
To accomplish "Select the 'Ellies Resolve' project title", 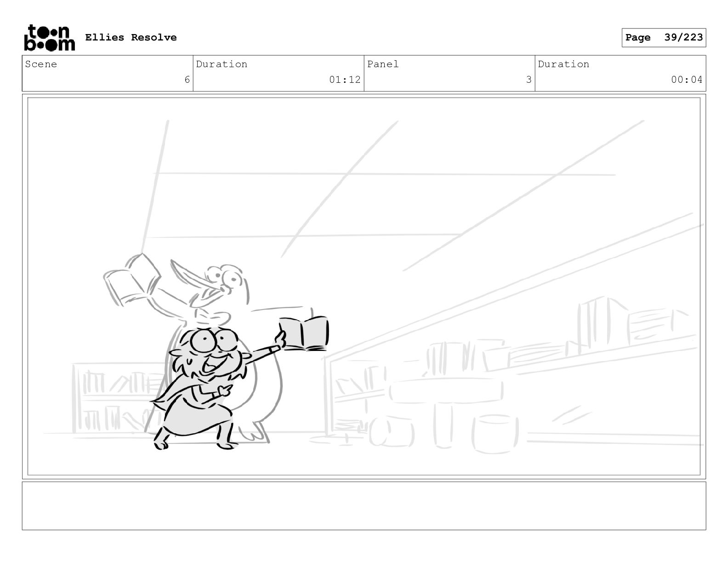I will [x=131, y=38].
